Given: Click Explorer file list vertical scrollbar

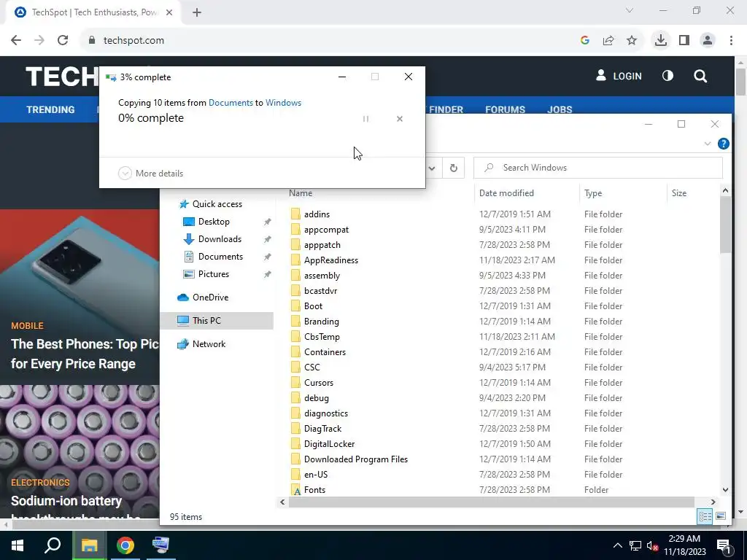Looking at the screenshot, I should click(x=725, y=225).
